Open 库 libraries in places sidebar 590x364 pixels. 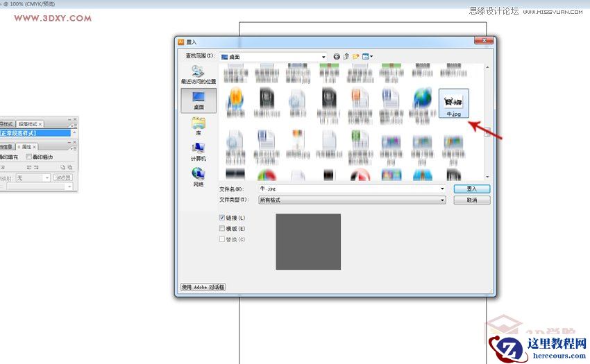pos(199,126)
